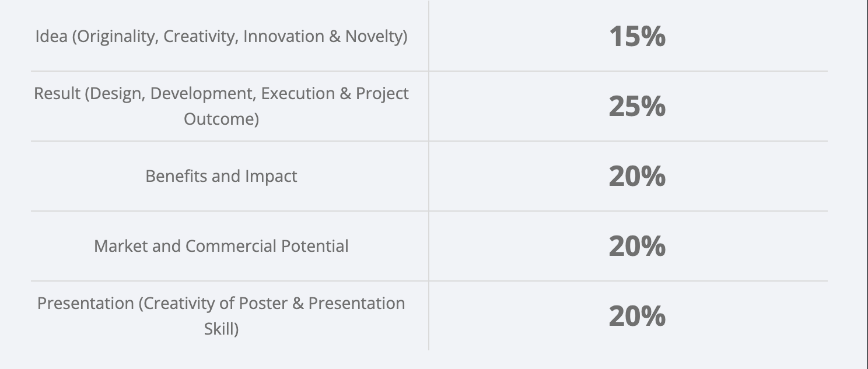Click the Benefits and Impact row label
Image resolution: width=868 pixels, height=369 pixels.
pos(221,176)
